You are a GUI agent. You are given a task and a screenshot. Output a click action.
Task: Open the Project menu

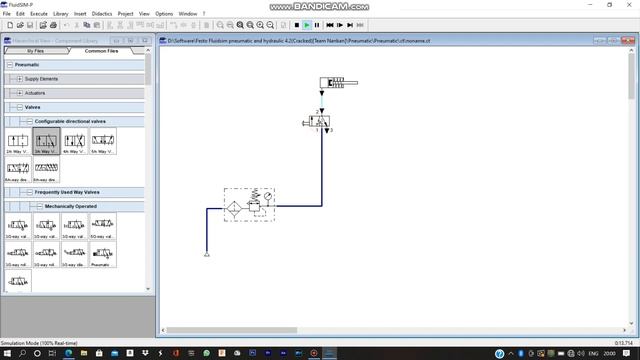(x=125, y=14)
